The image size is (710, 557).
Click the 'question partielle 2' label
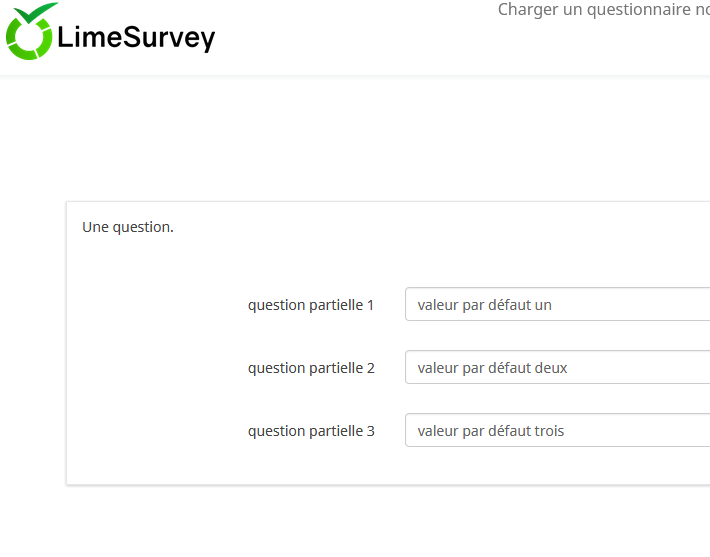(x=311, y=368)
